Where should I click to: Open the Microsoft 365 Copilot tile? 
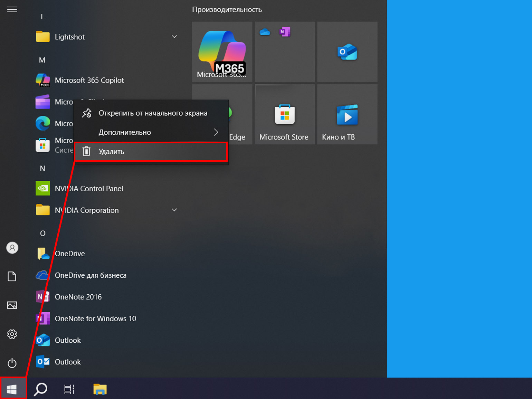click(x=222, y=52)
